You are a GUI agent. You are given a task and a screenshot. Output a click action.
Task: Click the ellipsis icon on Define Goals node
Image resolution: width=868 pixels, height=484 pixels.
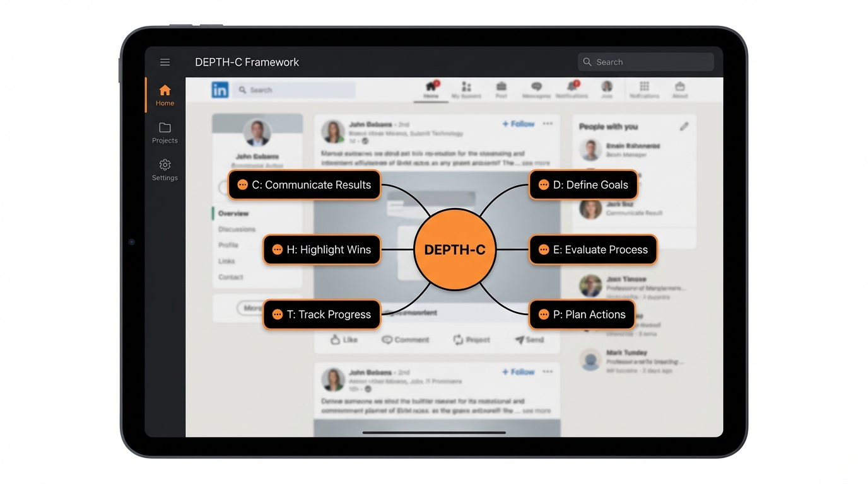(543, 185)
